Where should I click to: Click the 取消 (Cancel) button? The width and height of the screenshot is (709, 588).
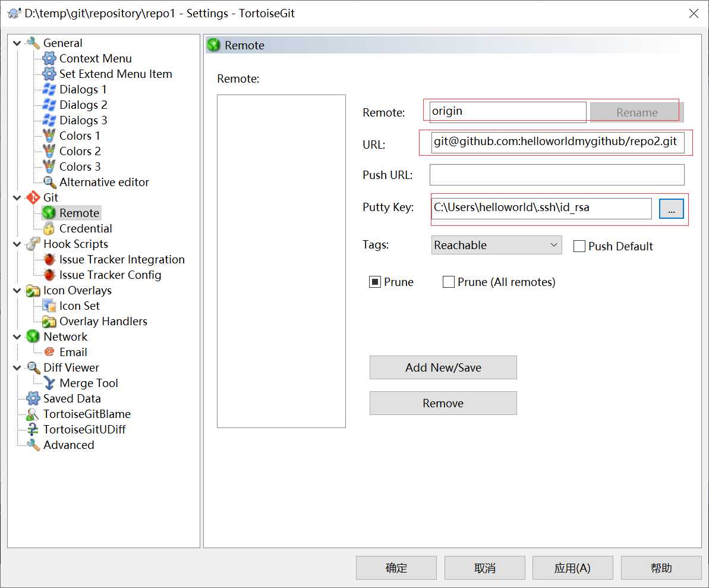485,568
